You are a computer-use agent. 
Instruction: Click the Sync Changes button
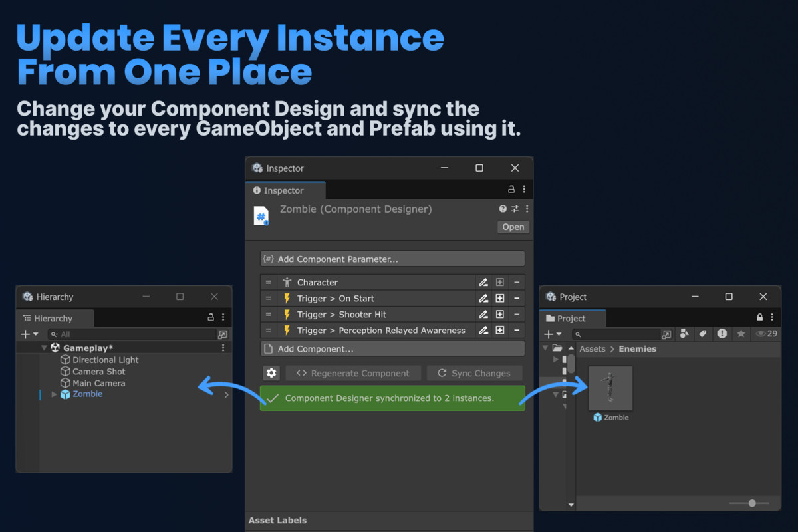pos(474,373)
